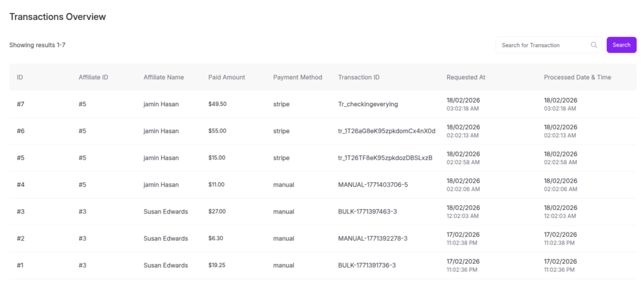
Task: Click transaction ID BULK-1771391736-3
Action: coord(367,266)
